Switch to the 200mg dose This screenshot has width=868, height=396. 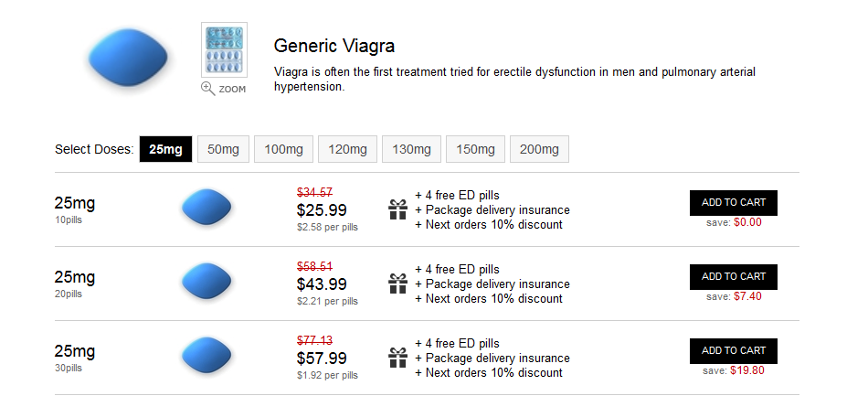pos(539,149)
